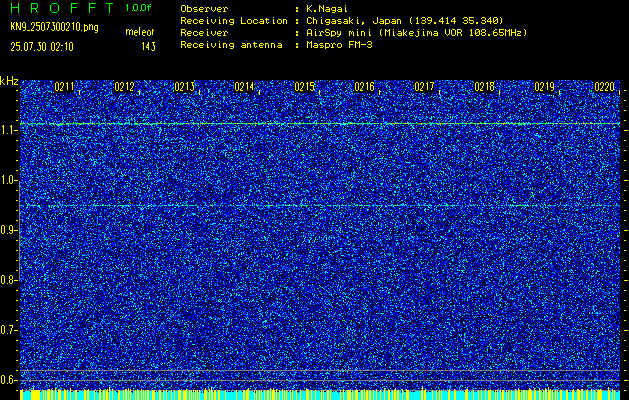This screenshot has width=629, height=400.
Task: Click the 0.6 kHz axis label
Action: pos(8,380)
